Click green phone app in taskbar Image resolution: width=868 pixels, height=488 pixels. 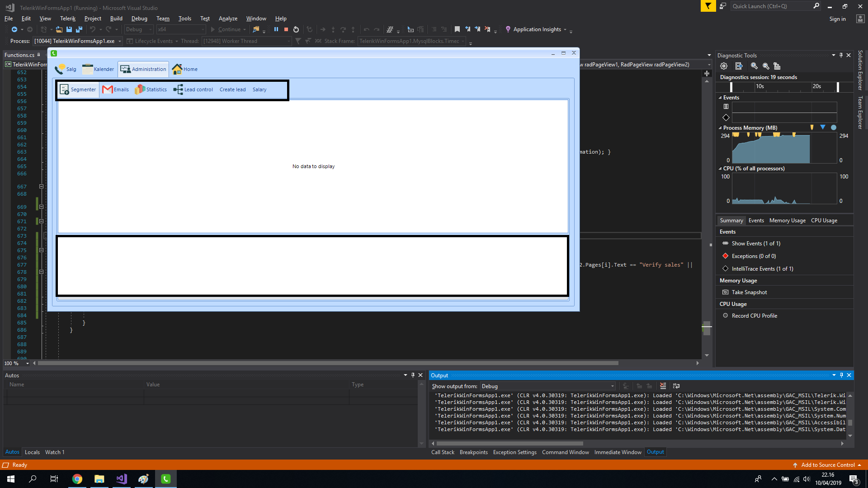click(165, 479)
